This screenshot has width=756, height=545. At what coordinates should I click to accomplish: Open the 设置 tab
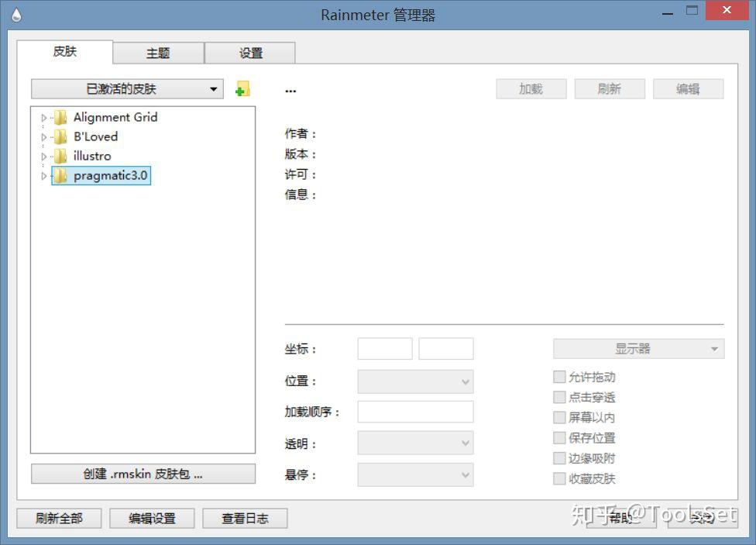click(x=250, y=53)
